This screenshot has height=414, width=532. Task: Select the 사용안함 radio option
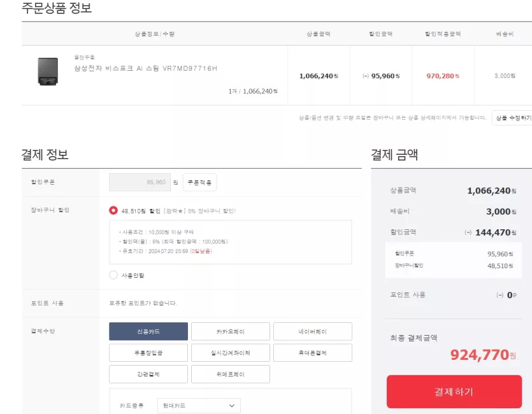[x=113, y=275]
